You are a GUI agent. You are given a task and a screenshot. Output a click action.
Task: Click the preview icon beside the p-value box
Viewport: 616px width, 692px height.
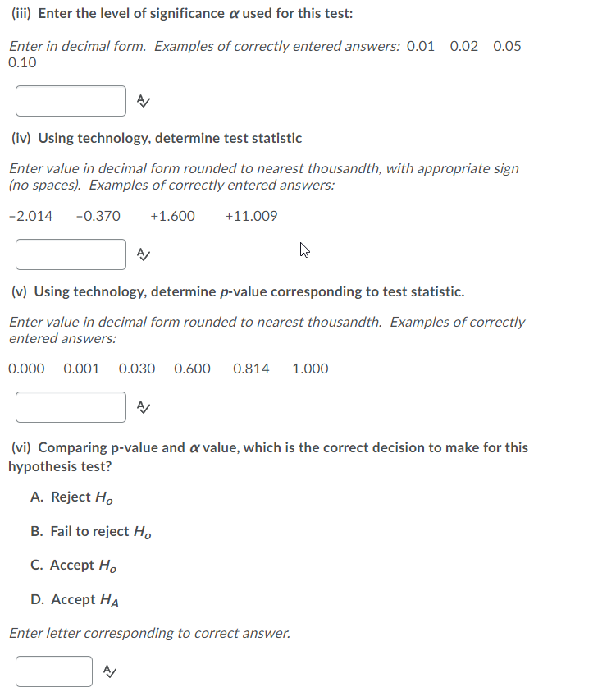(x=144, y=406)
